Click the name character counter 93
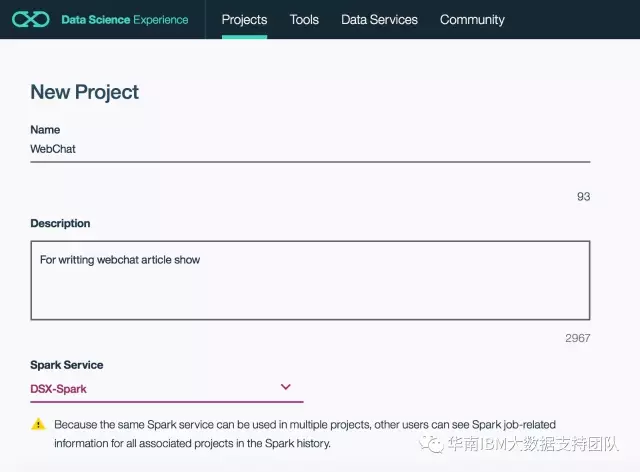 [x=584, y=196]
